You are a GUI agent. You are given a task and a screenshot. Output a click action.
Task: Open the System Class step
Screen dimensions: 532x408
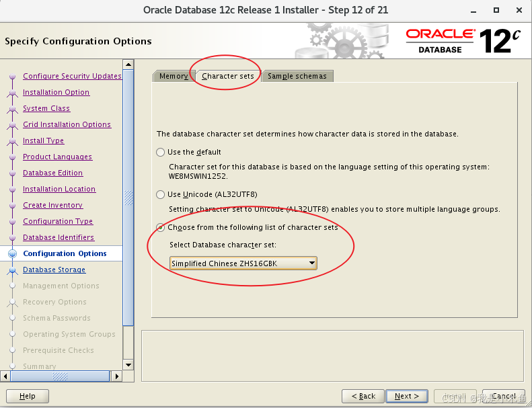tap(46, 108)
